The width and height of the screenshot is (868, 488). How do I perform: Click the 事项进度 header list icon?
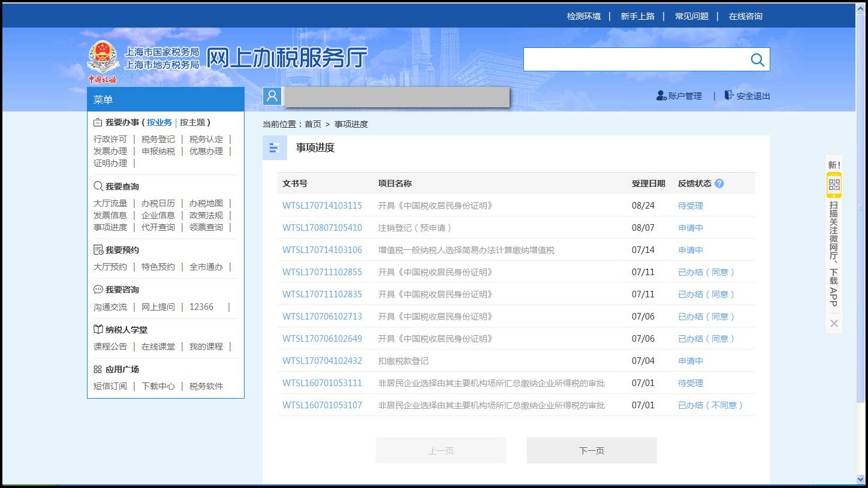coord(275,147)
